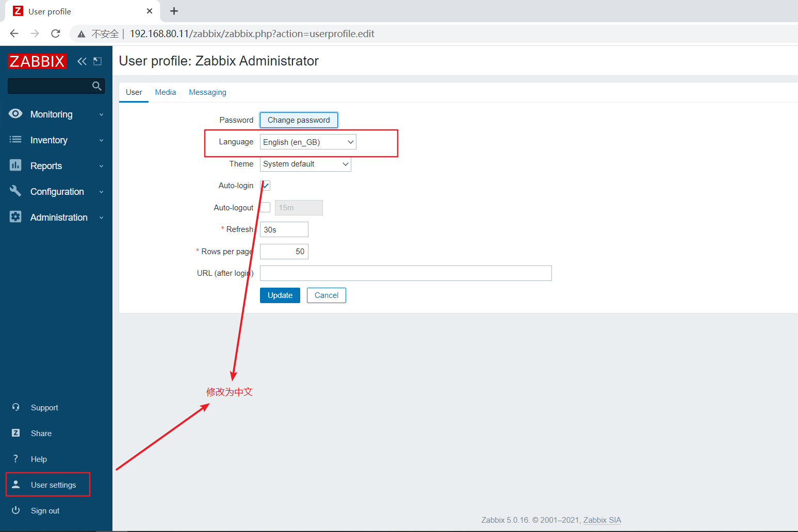Toggle kiosk mode icon beside the logo

97,61
